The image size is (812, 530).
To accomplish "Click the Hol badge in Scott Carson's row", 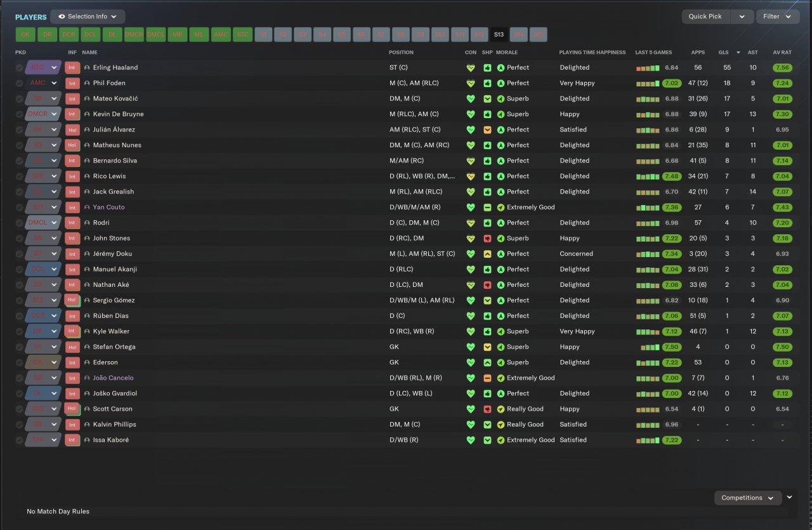I will point(72,409).
